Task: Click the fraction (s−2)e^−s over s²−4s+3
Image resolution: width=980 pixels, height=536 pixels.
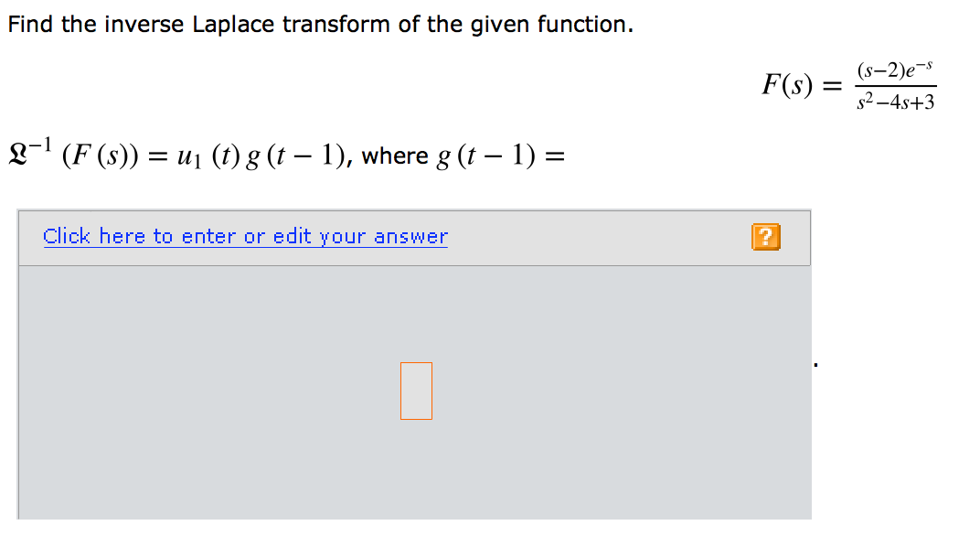Action: (897, 85)
